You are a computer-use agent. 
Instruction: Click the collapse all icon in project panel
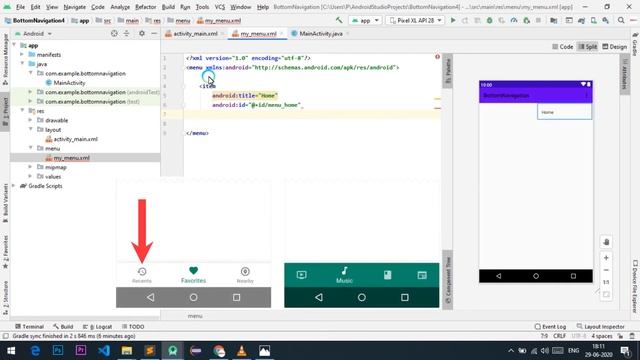coord(127,33)
